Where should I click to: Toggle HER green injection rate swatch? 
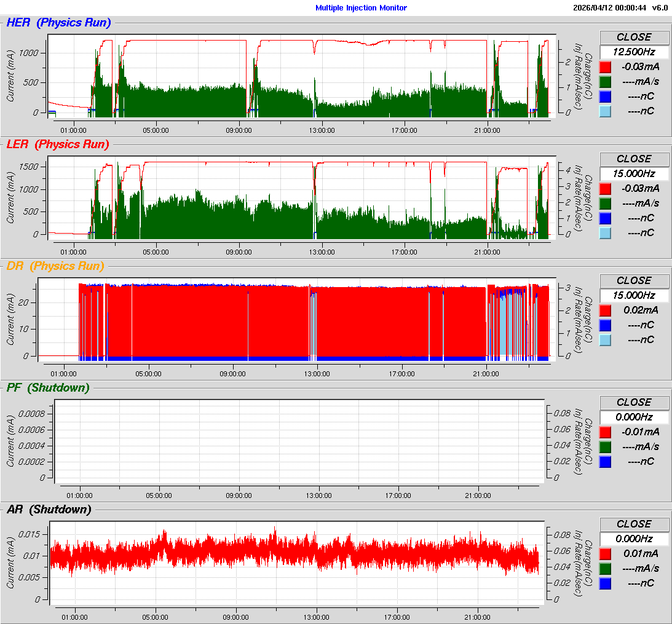pyautogui.click(x=606, y=82)
